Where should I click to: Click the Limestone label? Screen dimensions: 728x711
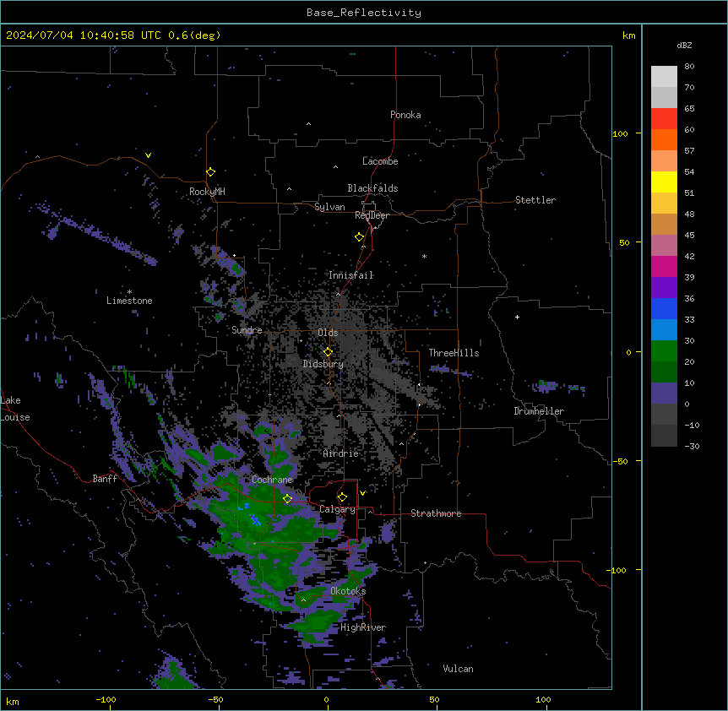[129, 301]
